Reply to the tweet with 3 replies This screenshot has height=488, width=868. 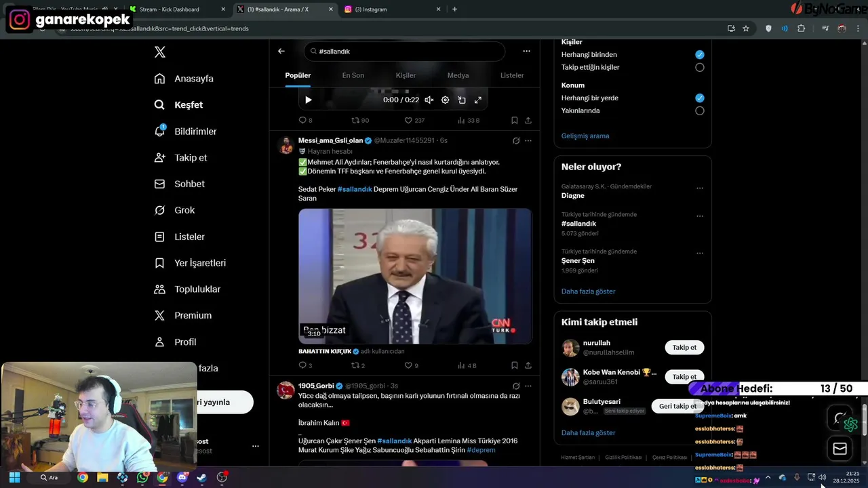click(305, 365)
